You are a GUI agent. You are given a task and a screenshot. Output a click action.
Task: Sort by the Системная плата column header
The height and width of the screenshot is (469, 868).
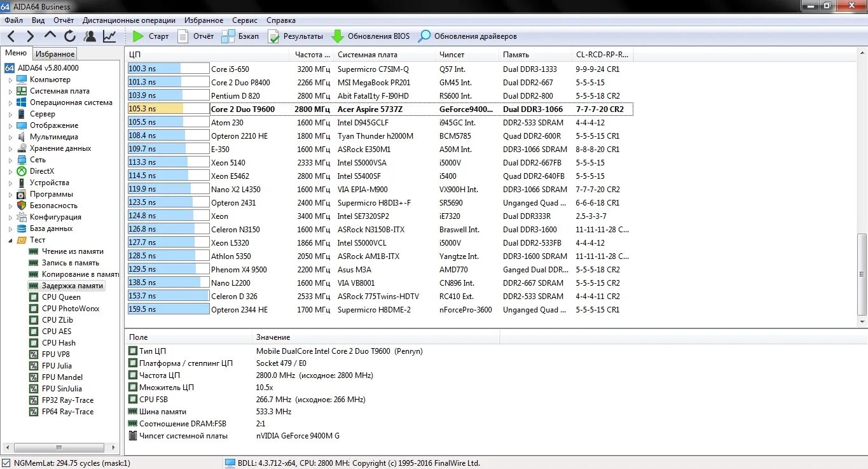[385, 55]
